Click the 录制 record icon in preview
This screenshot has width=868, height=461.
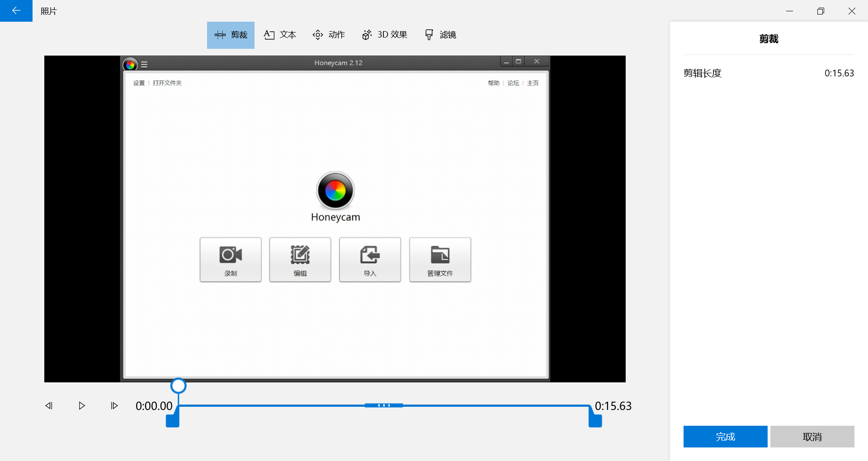pyautogui.click(x=231, y=260)
